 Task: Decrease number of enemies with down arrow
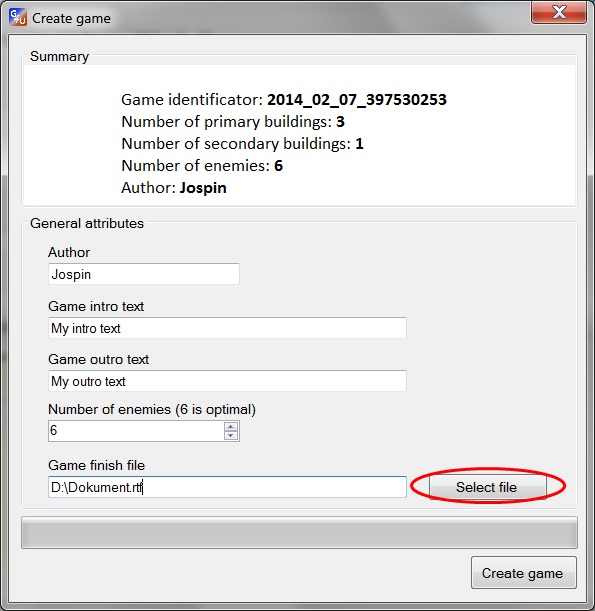(231, 435)
